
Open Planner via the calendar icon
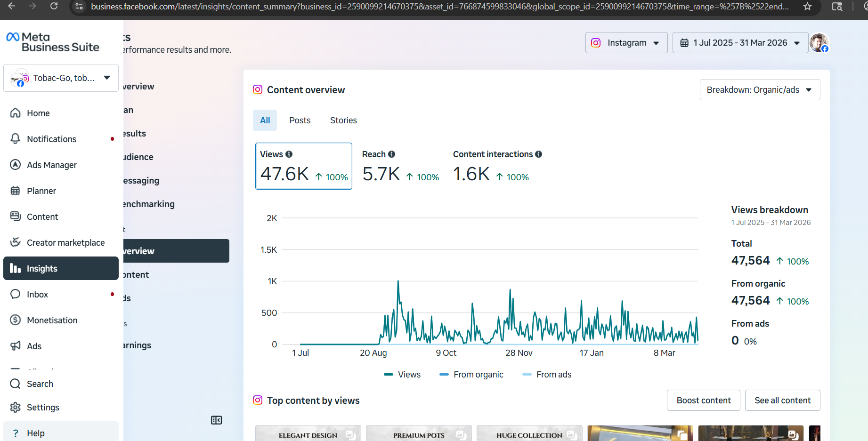(16, 191)
